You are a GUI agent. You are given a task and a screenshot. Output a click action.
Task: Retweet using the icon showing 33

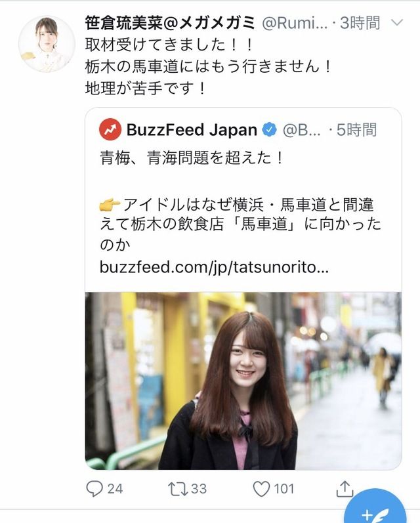click(x=177, y=489)
